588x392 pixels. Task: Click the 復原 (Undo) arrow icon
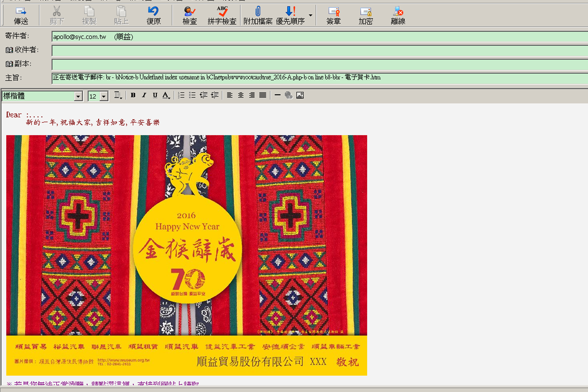pyautogui.click(x=153, y=11)
